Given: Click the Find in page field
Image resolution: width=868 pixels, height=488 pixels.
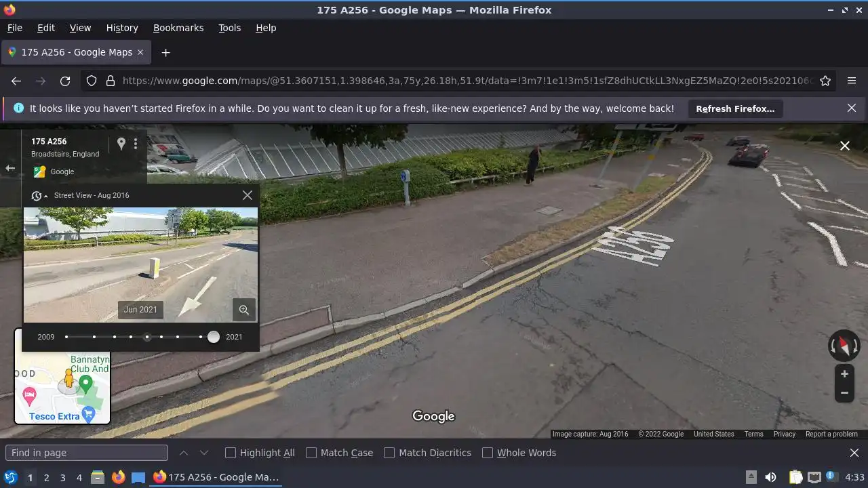Looking at the screenshot, I should click(87, 453).
